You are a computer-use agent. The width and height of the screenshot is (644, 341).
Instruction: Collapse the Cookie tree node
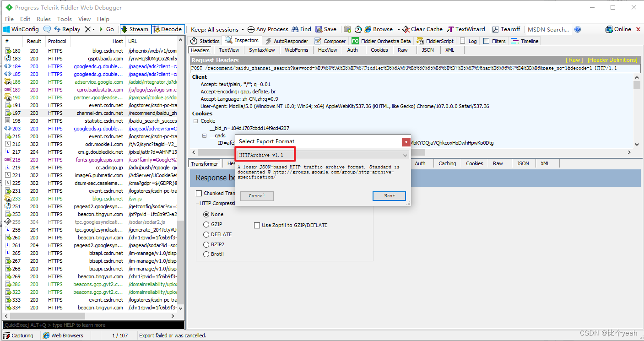click(x=195, y=121)
